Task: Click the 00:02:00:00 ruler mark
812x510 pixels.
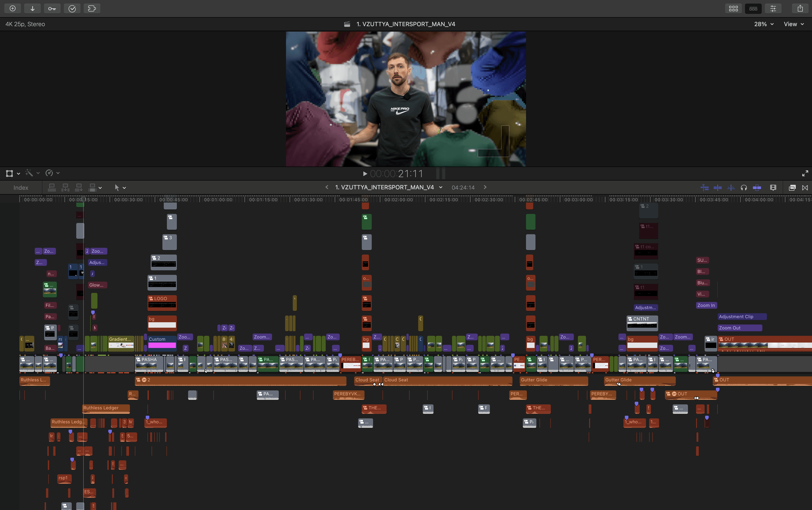Action: pyautogui.click(x=398, y=199)
